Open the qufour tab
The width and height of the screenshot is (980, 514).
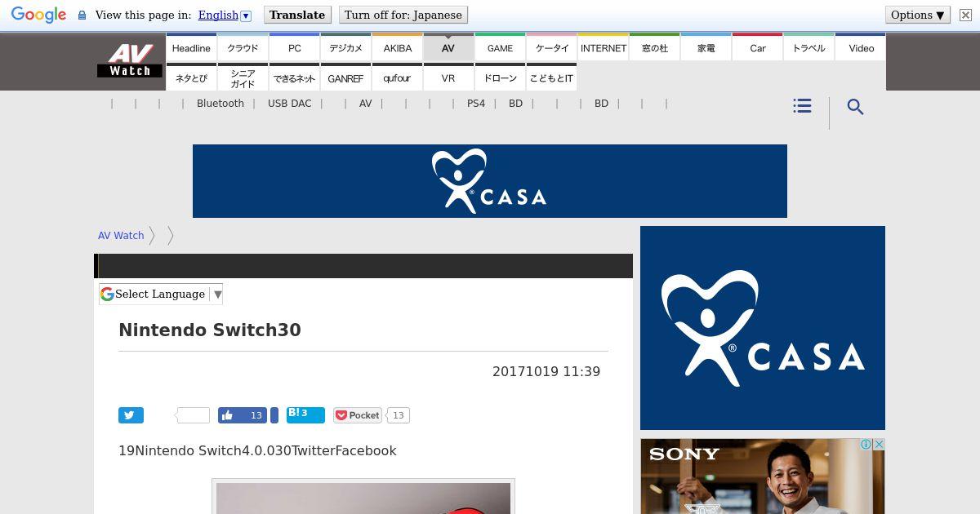click(x=398, y=78)
